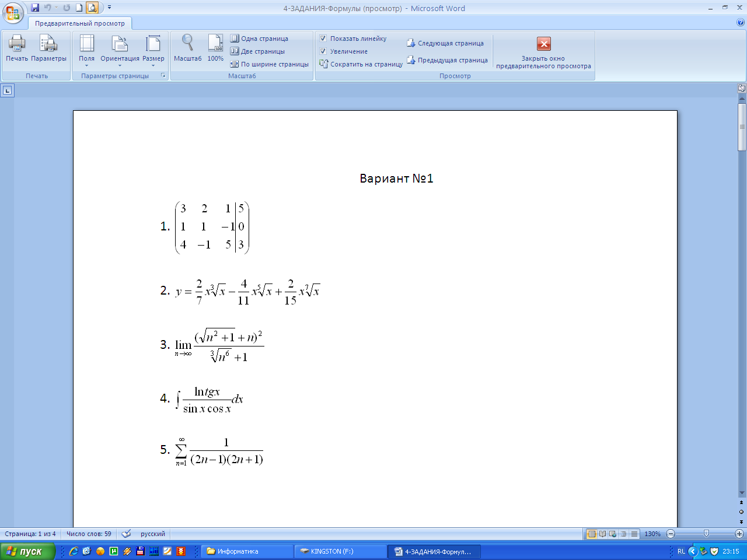Click the redo icon in quick access toolbar
The image size is (747, 560).
(x=67, y=8)
